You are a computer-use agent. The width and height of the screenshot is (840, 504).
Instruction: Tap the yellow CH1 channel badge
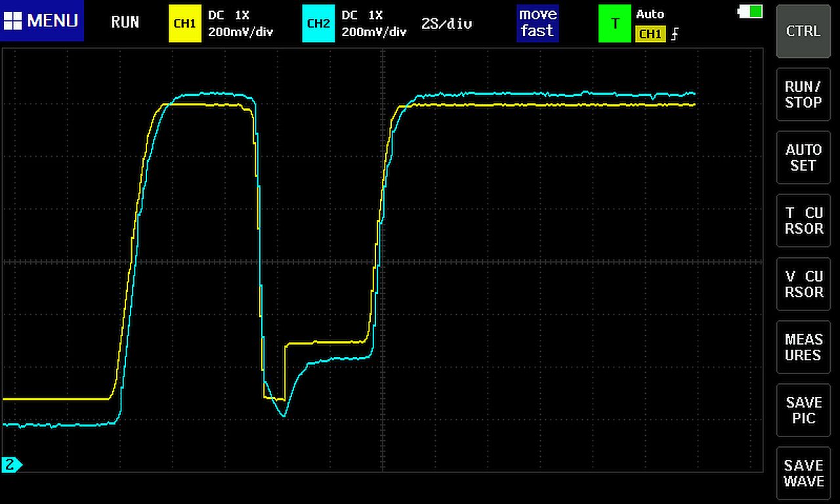pos(184,24)
